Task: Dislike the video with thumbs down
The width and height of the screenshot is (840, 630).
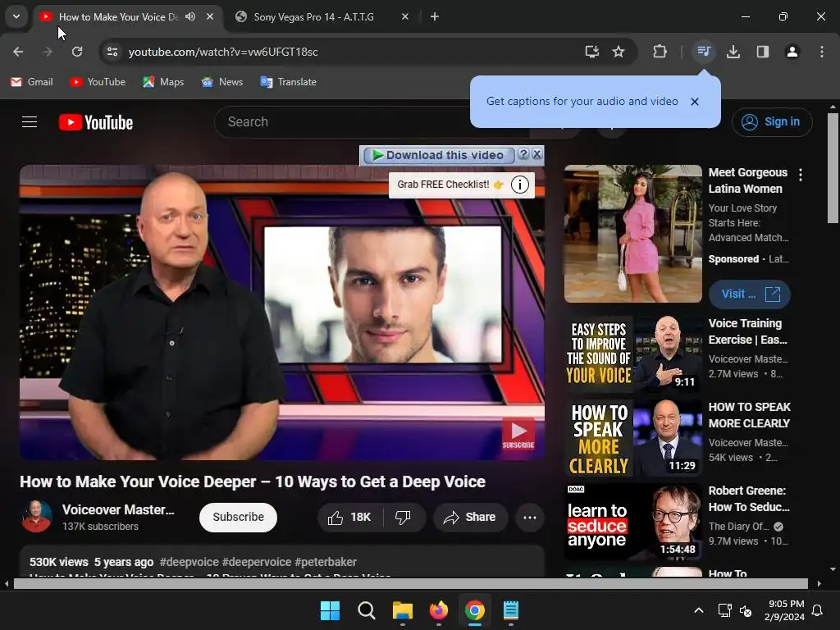Action: click(403, 517)
